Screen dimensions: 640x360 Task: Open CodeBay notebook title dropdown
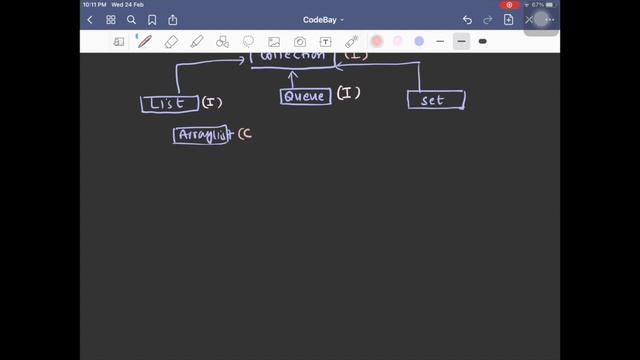click(323, 20)
